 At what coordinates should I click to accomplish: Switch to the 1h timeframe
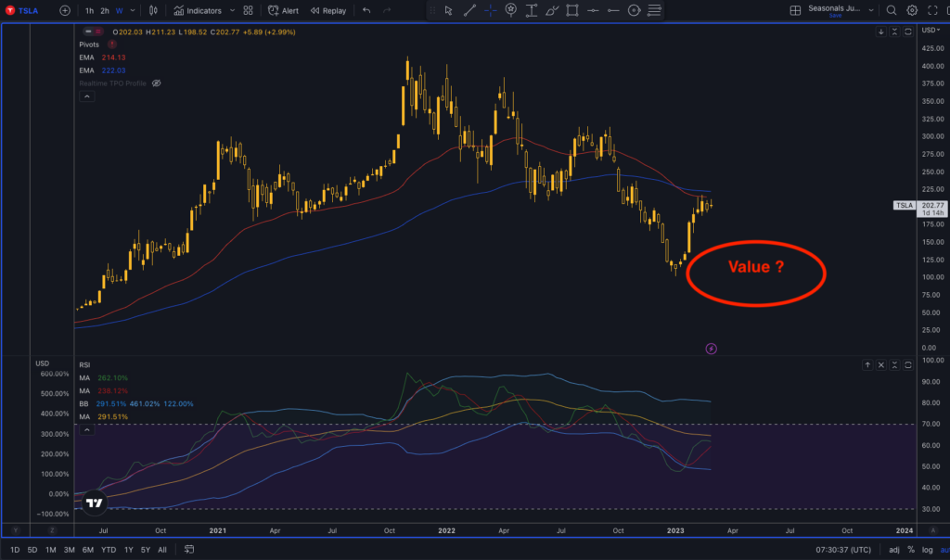[89, 10]
